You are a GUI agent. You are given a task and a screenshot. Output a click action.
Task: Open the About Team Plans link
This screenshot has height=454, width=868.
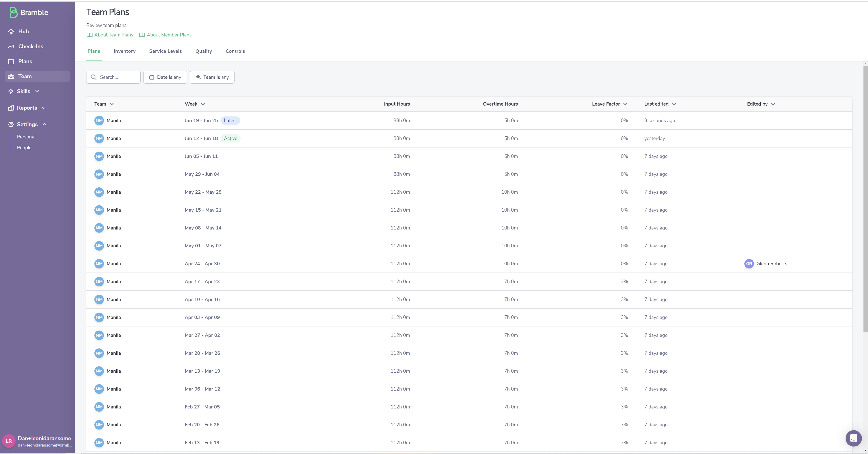[x=110, y=35]
